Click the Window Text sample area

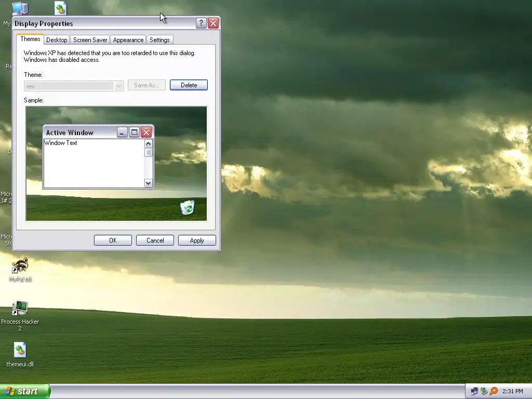[94, 163]
